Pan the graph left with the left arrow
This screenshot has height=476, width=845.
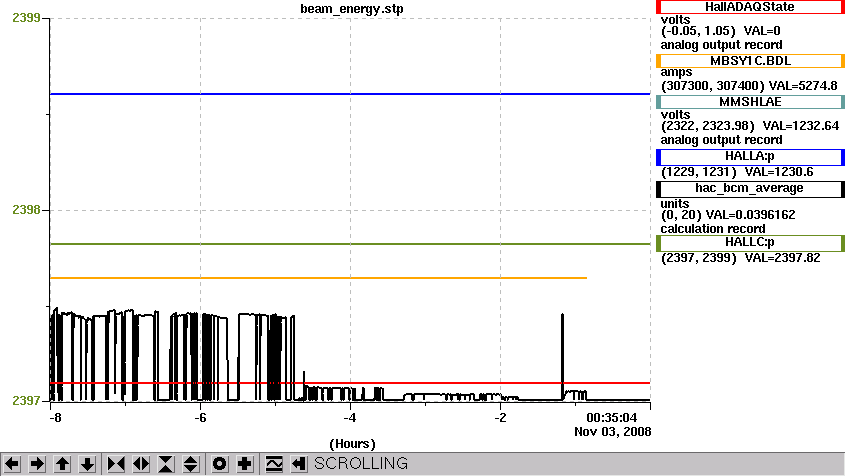click(12, 464)
